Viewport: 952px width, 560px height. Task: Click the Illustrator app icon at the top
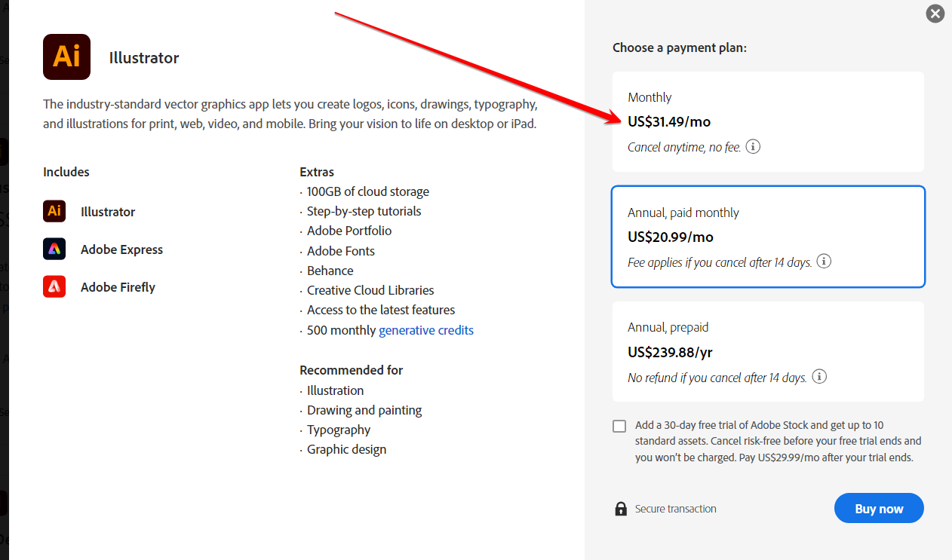[x=66, y=57]
